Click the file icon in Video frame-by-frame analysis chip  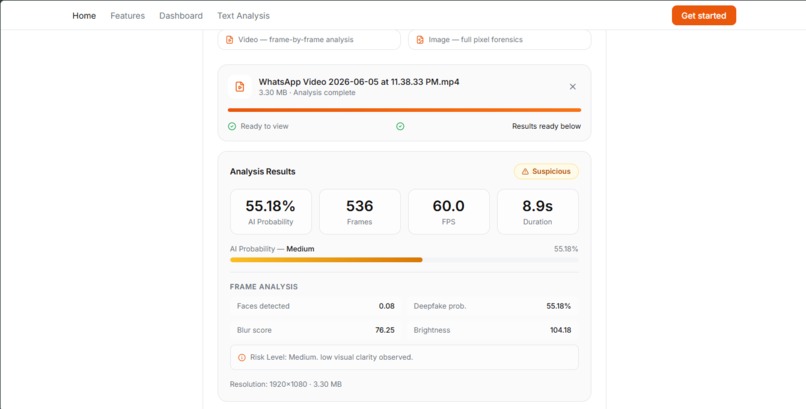[x=229, y=40]
